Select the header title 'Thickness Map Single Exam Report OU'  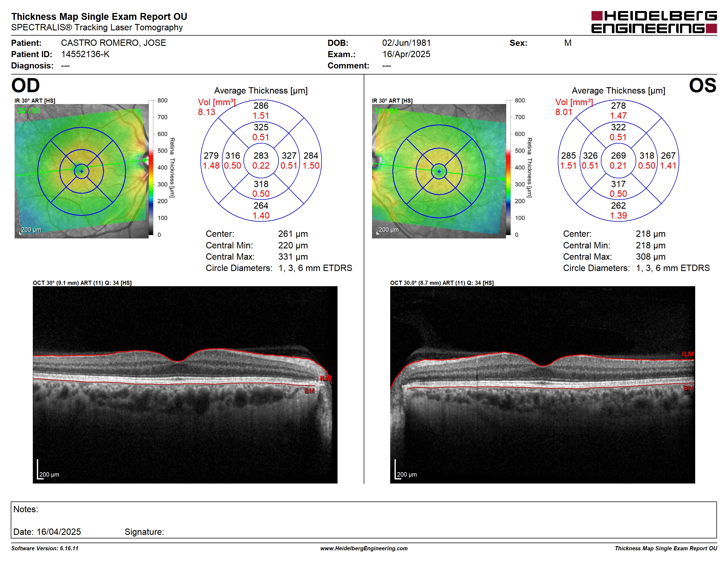pos(99,16)
